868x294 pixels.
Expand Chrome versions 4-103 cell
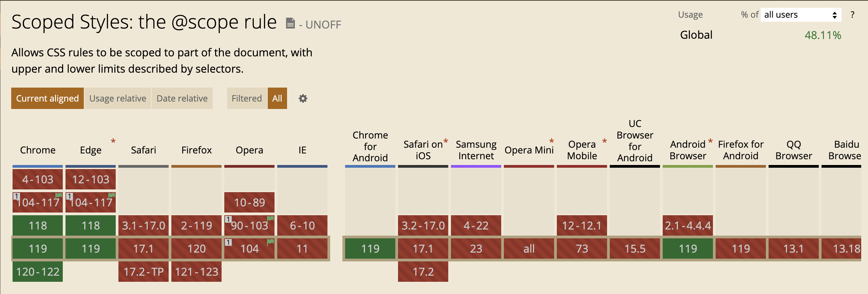[38, 179]
